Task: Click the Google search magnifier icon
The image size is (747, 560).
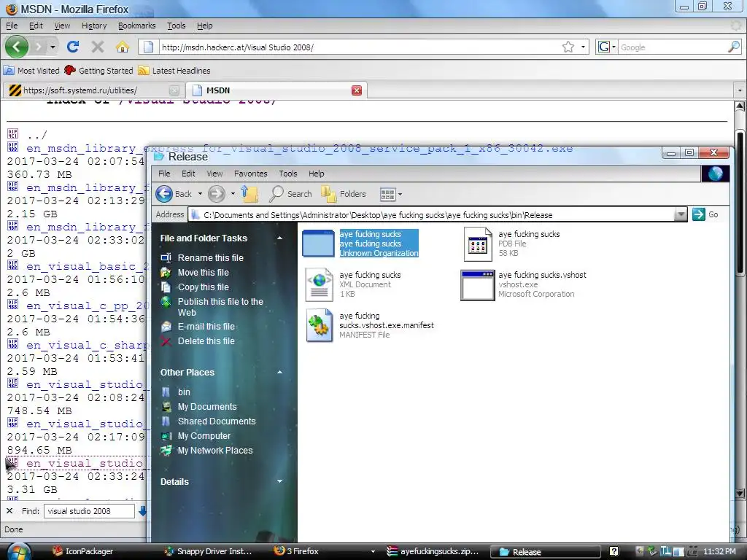Action: point(734,47)
